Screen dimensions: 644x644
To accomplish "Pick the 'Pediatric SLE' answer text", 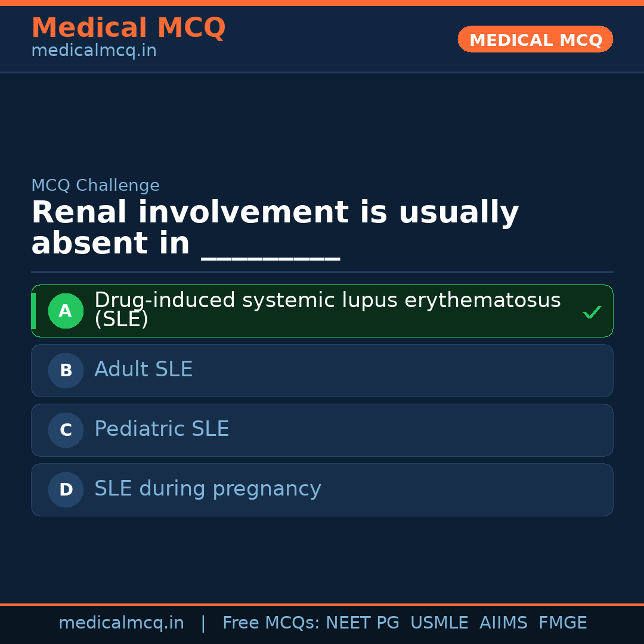I will pyautogui.click(x=162, y=429).
